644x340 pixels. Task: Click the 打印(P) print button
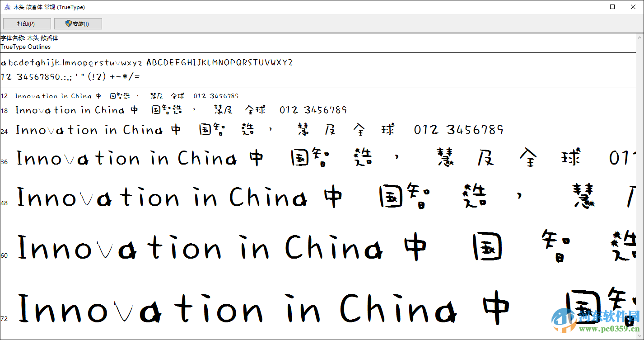[x=27, y=24]
